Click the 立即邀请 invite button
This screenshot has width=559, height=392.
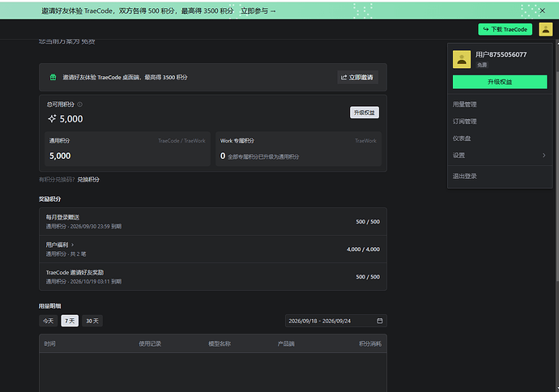[357, 77]
